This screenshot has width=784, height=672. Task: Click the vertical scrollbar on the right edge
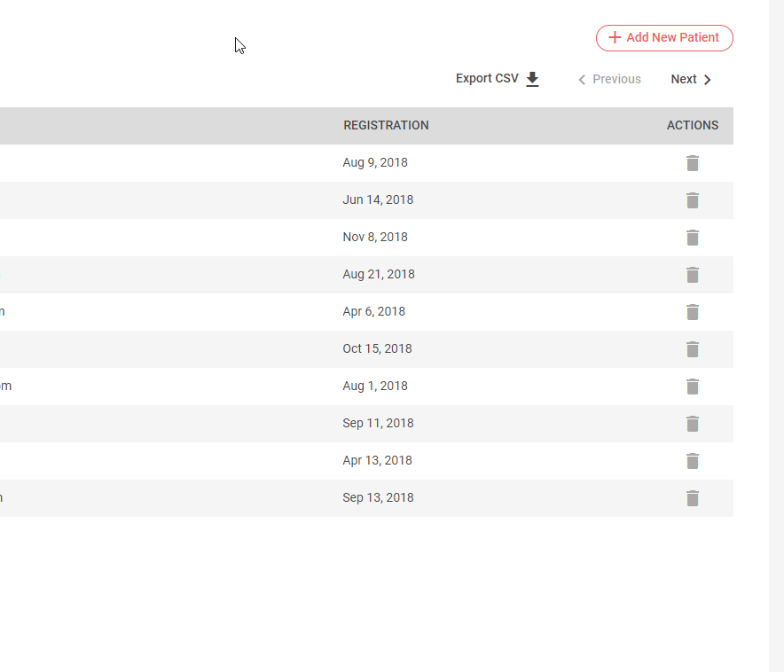click(x=776, y=336)
